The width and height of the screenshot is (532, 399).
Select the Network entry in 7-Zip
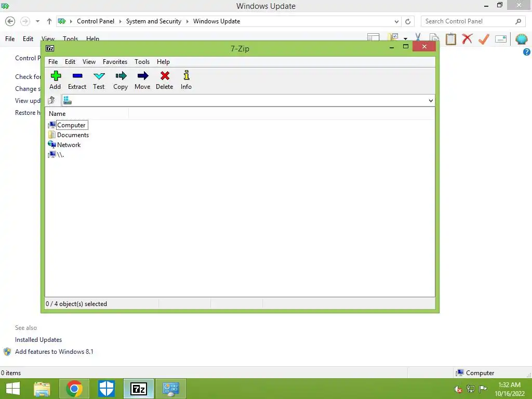click(x=64, y=145)
